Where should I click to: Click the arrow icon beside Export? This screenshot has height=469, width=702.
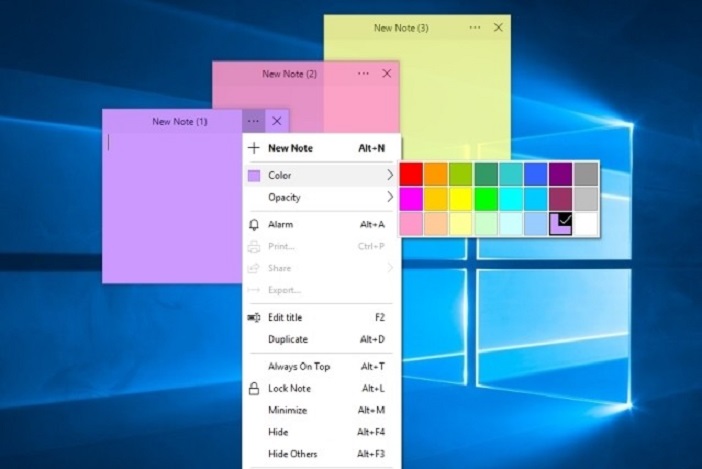[x=254, y=290]
